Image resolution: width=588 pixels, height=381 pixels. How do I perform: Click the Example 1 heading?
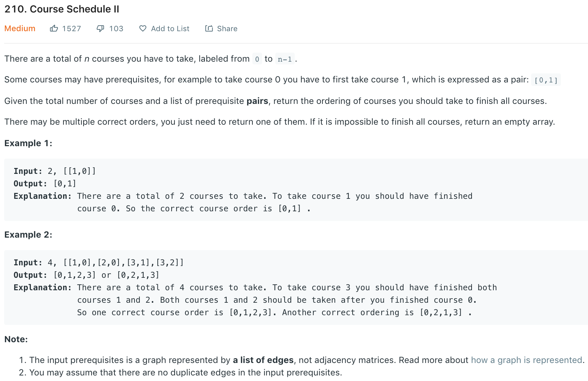click(28, 143)
